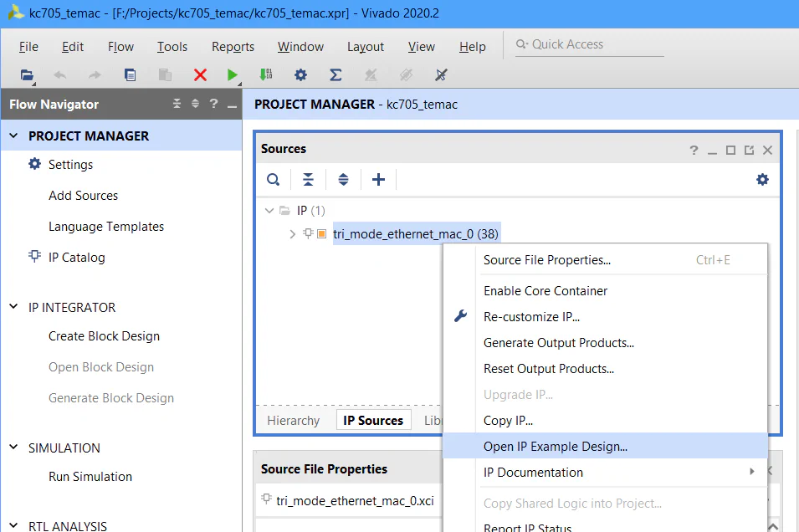
Task: Collapse the IP INTEGRATOR section
Action: coord(13,307)
